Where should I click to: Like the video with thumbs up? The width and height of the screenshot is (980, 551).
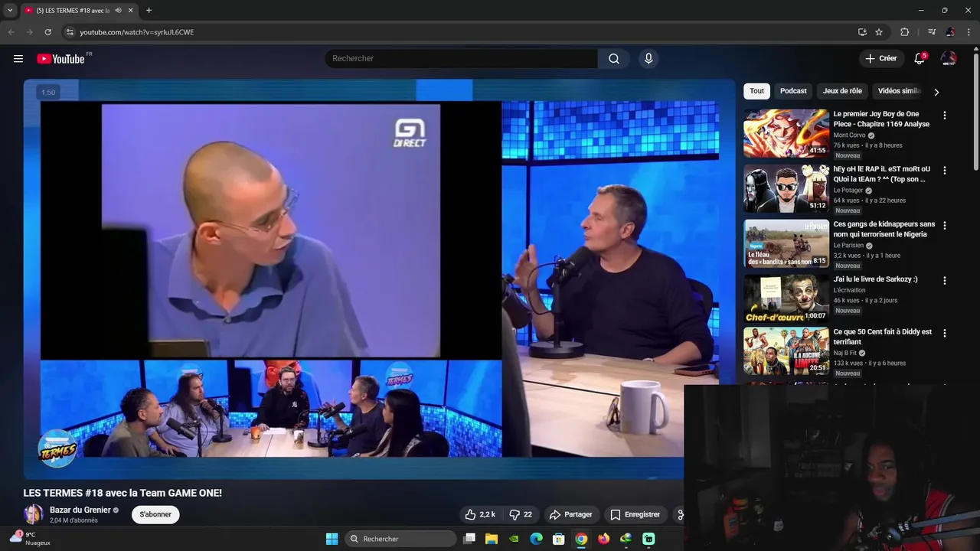(480, 515)
